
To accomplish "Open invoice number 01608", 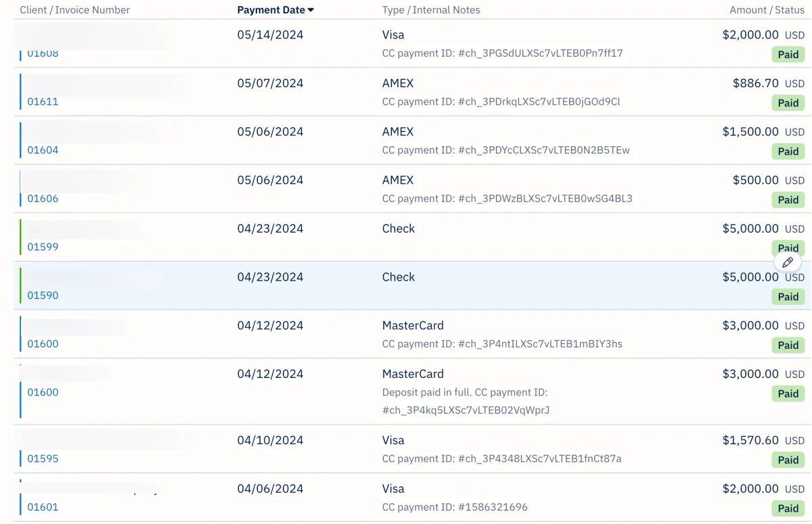I will [x=43, y=53].
